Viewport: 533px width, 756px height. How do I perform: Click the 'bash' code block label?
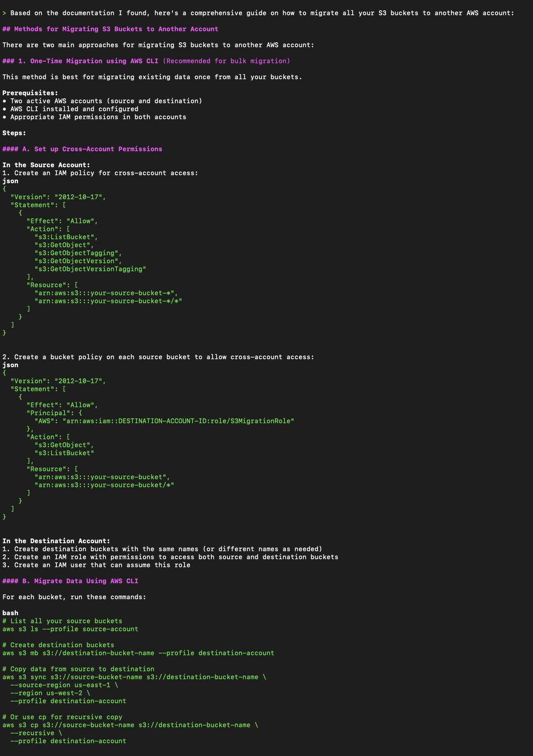(10, 613)
